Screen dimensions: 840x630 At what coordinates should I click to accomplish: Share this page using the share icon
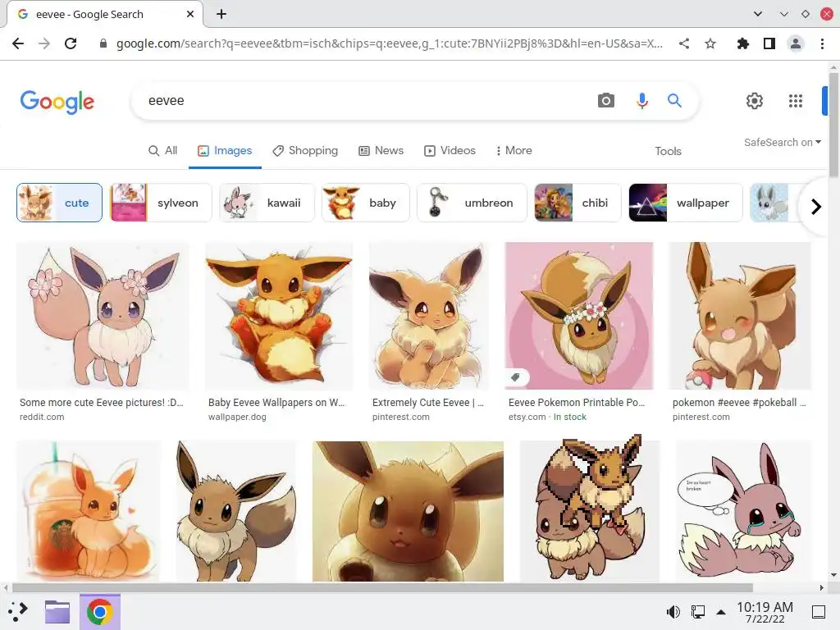pos(684,43)
